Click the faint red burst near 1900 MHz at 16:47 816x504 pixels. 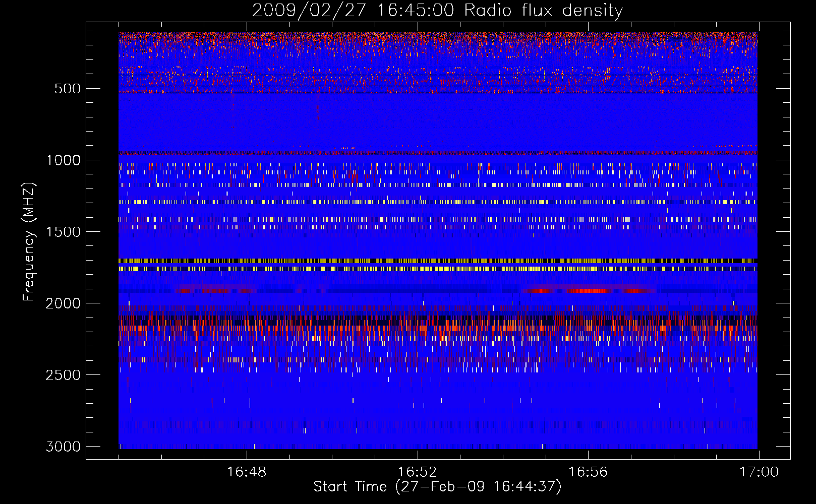tap(216, 290)
